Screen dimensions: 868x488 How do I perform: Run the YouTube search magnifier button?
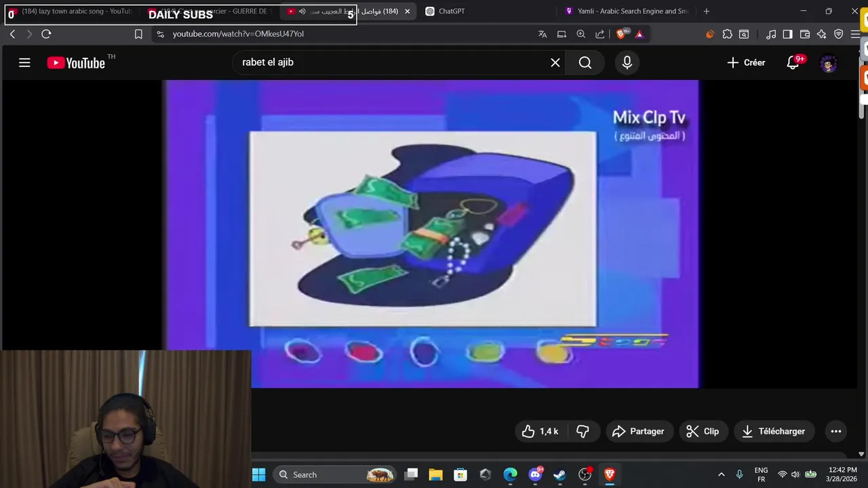[585, 62]
